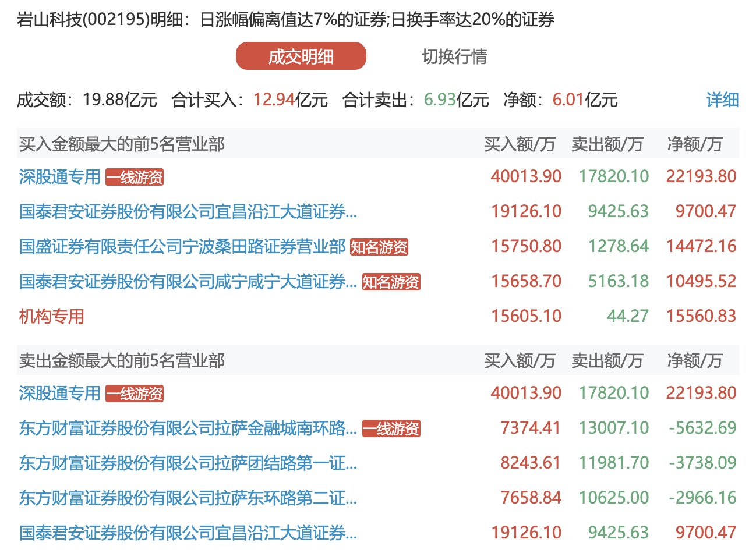The height and width of the screenshot is (560, 749).
Task: Select the 15750.80 buy amount cell
Action: pyautogui.click(x=526, y=246)
